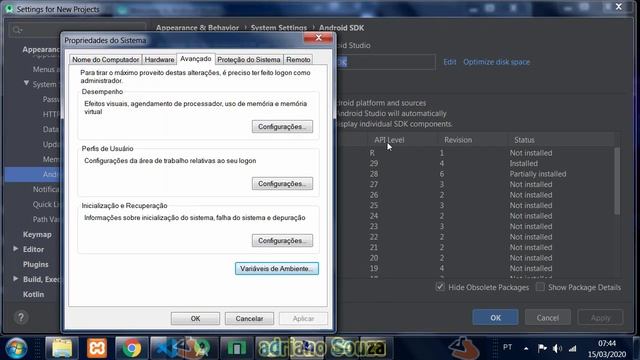640x360 pixels.
Task: Open Variáveis de Ambiente
Action: point(277,269)
